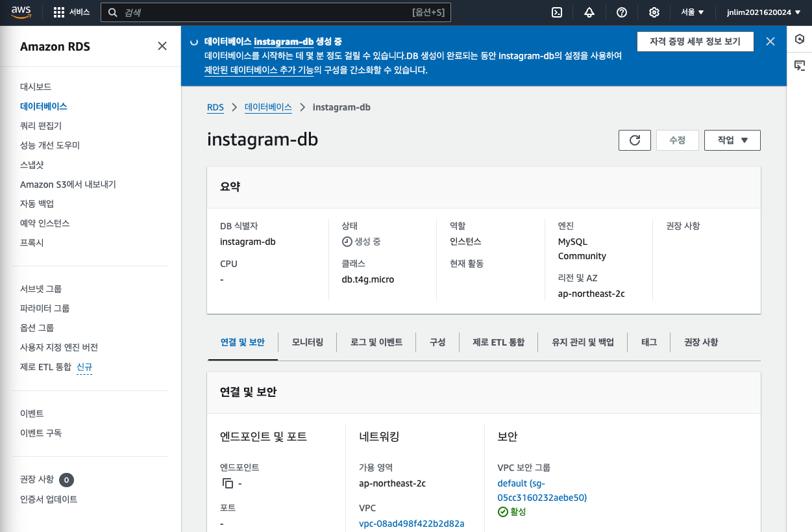Switch to the 유지 관리 및 백업 tab

pos(583,342)
